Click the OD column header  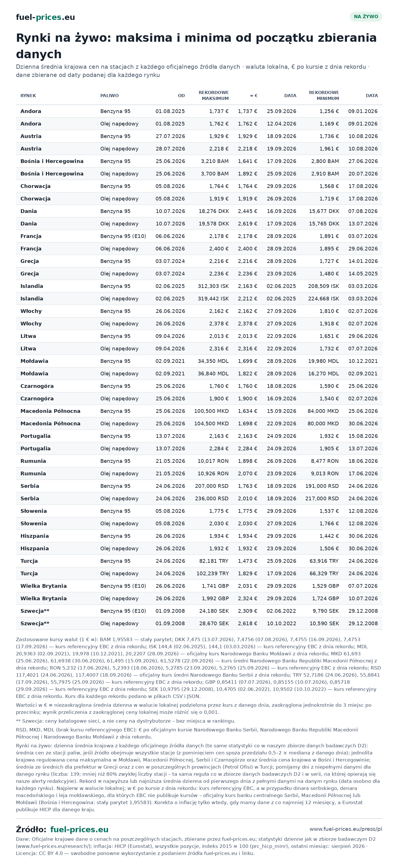[x=181, y=96]
